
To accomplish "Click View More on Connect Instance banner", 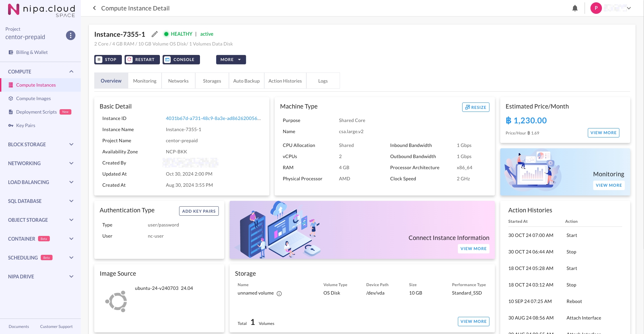I will pyautogui.click(x=473, y=249).
